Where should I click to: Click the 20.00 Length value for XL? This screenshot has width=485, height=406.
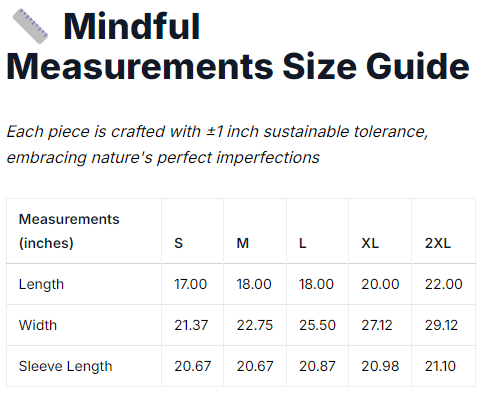[380, 284]
